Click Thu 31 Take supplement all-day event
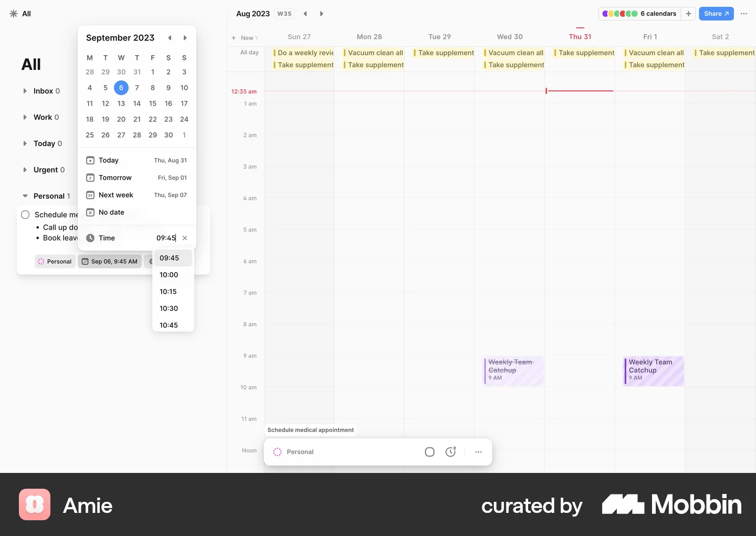 (584, 53)
